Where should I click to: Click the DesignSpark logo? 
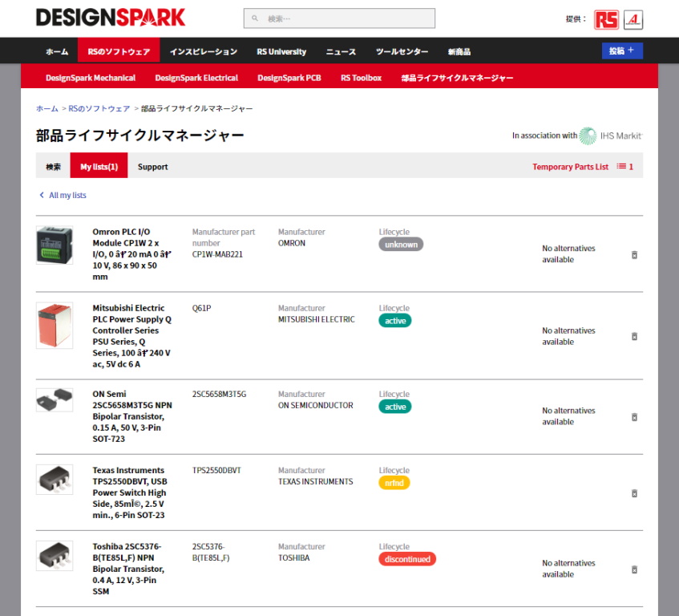[x=111, y=18]
